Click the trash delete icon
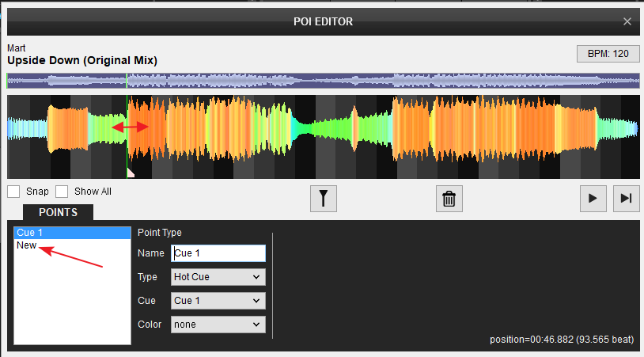This screenshot has height=357, width=644. click(449, 199)
